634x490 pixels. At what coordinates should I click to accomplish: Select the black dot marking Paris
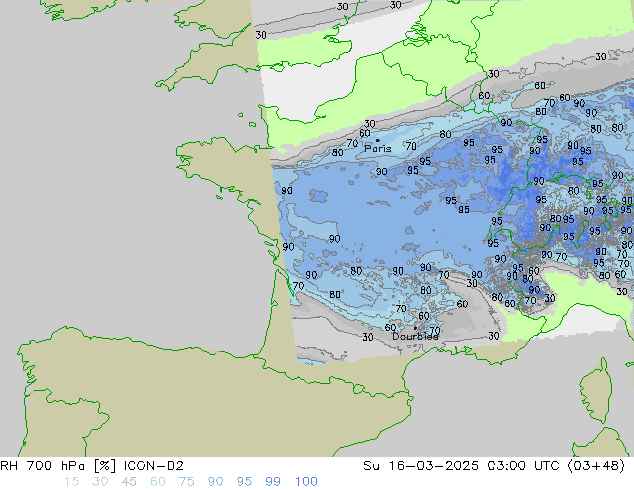click(x=378, y=140)
